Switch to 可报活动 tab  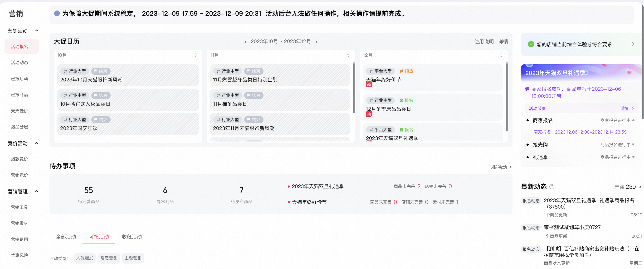point(99,237)
